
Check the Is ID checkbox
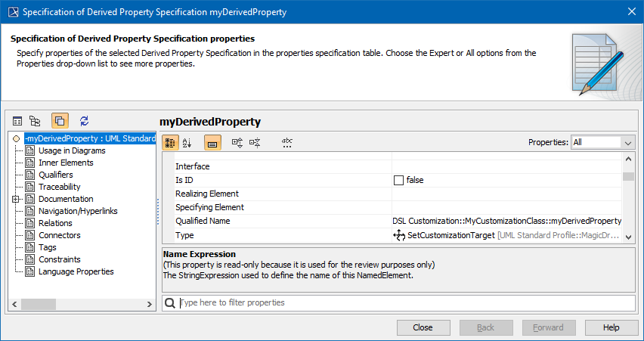[x=398, y=180]
